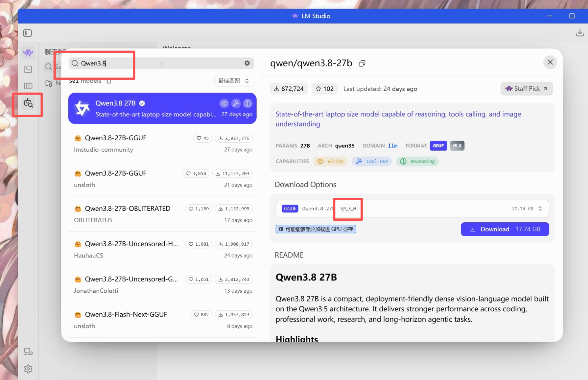588x380 pixels.
Task: Click the 1,051 likes heart badge
Action: (x=199, y=279)
